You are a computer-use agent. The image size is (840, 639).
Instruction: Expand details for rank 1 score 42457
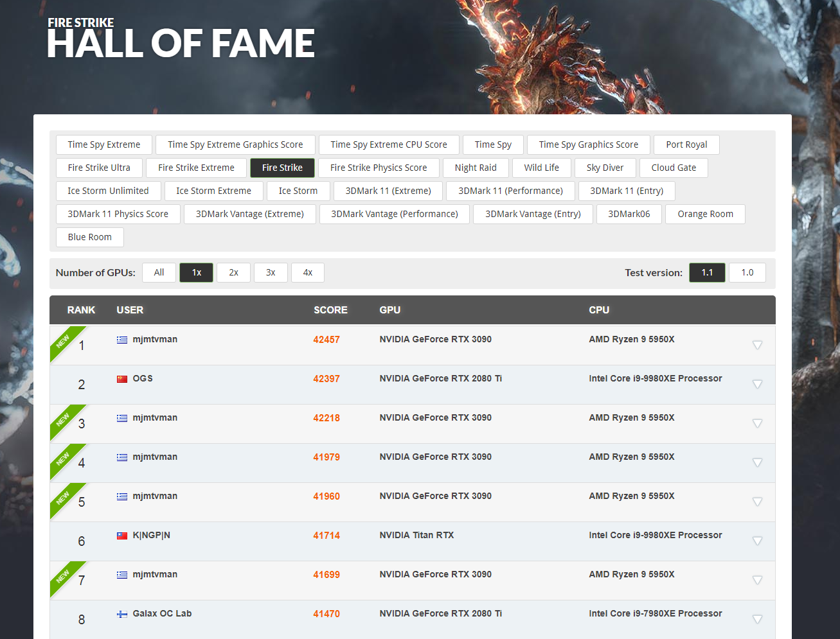point(758,346)
